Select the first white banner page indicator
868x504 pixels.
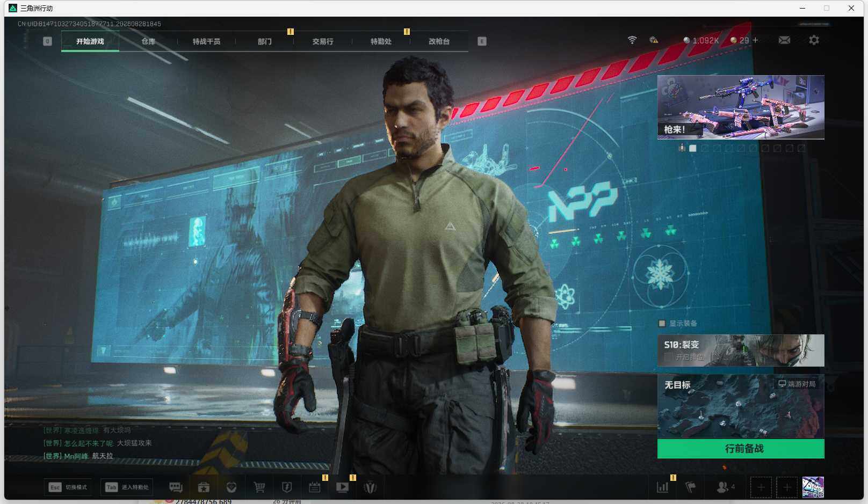pos(693,148)
